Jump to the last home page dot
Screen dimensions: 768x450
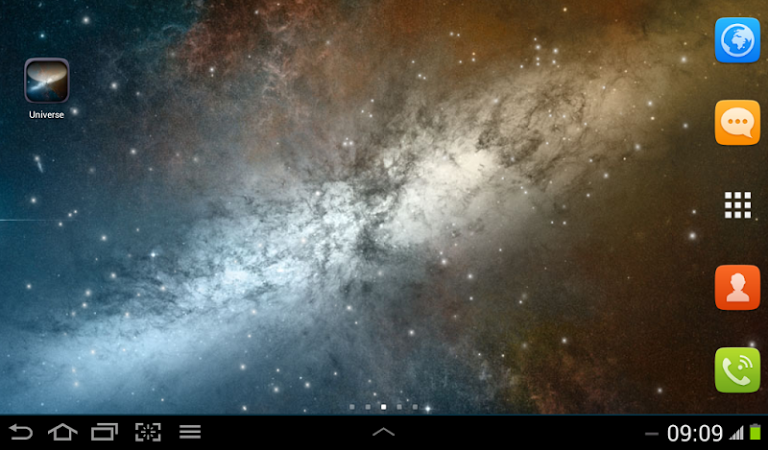pyautogui.click(x=415, y=407)
